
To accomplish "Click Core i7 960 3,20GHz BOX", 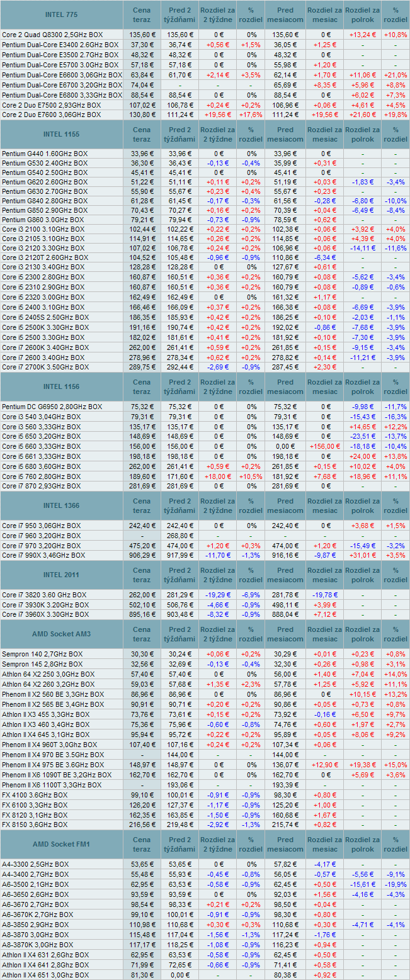I will click(x=42, y=536).
